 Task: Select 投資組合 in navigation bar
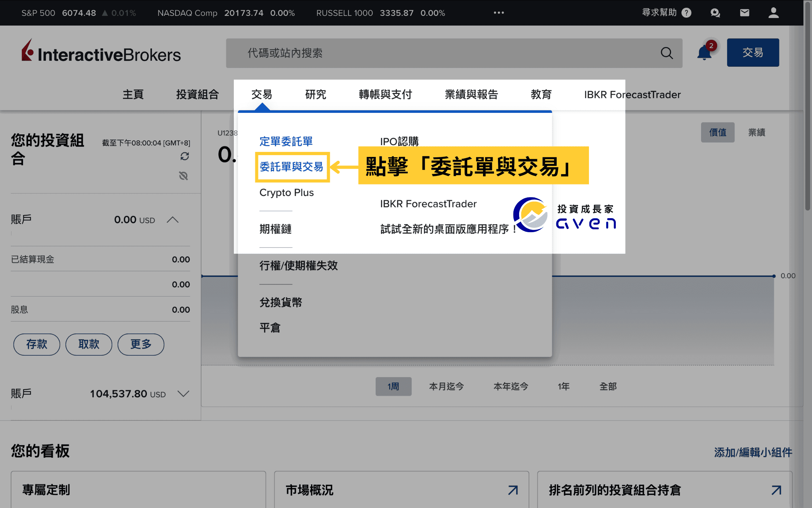(x=198, y=95)
